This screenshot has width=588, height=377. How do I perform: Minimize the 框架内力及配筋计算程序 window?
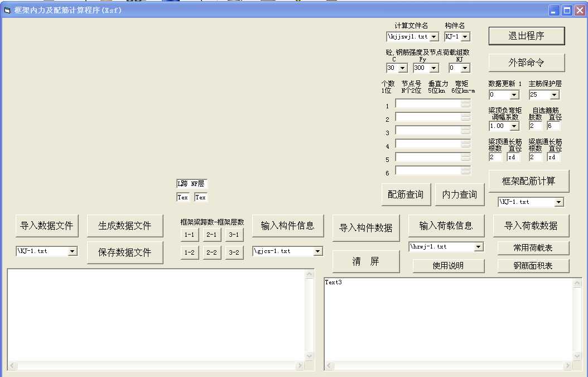(x=554, y=11)
